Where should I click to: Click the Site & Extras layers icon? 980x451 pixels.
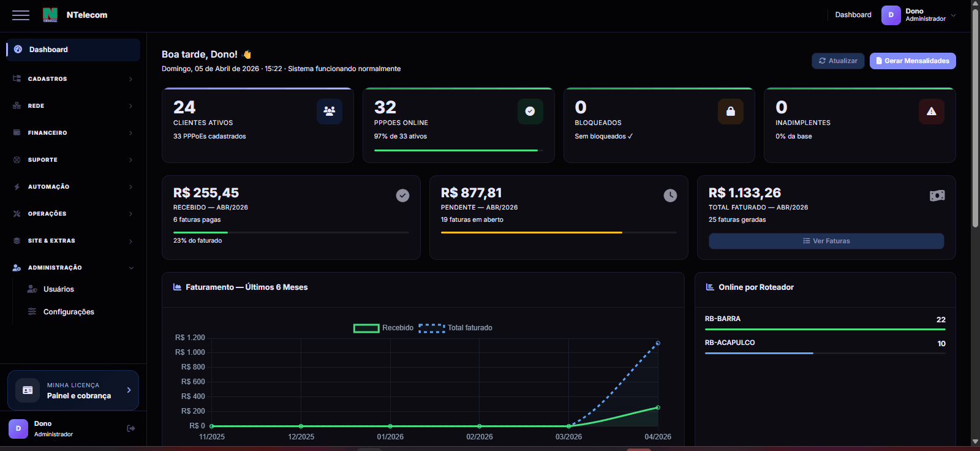[x=17, y=241]
